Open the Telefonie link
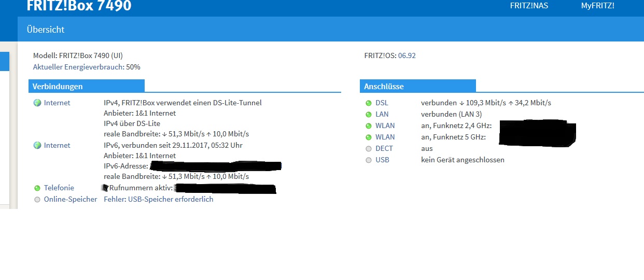Image resolution: width=644 pixels, height=280 pixels. [59, 188]
